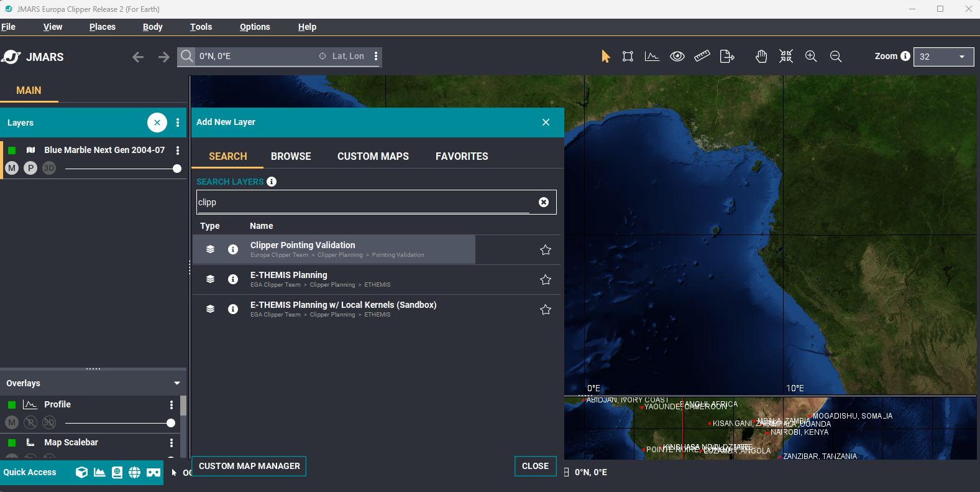Click the resize/collapse arrows tool
Screen dimensions: 980x492
(x=786, y=57)
